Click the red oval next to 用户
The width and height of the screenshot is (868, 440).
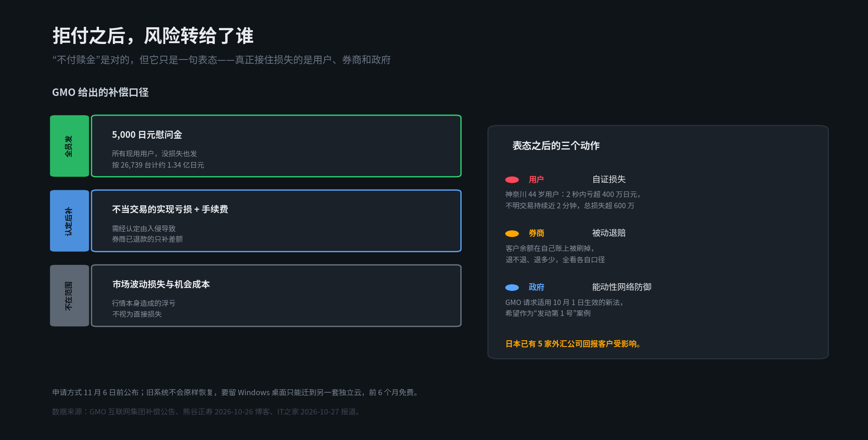pyautogui.click(x=512, y=180)
